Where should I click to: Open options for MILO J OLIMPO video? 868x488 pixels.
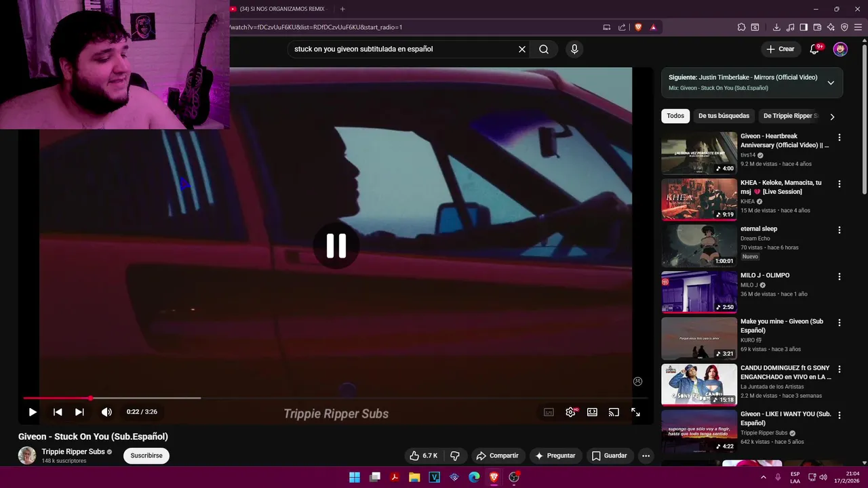pyautogui.click(x=840, y=277)
